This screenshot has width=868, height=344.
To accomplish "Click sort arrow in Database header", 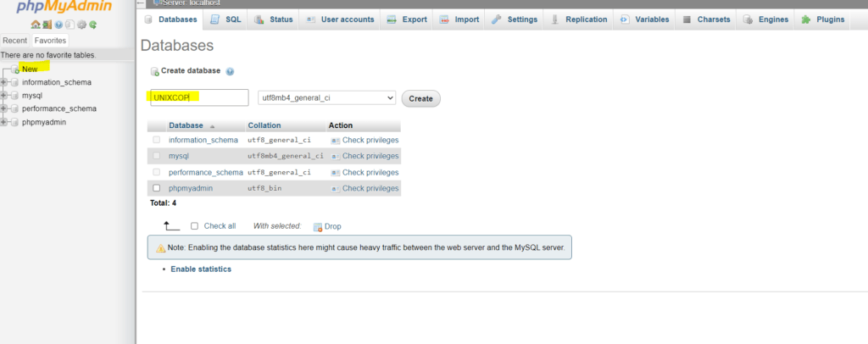I will tap(212, 126).
